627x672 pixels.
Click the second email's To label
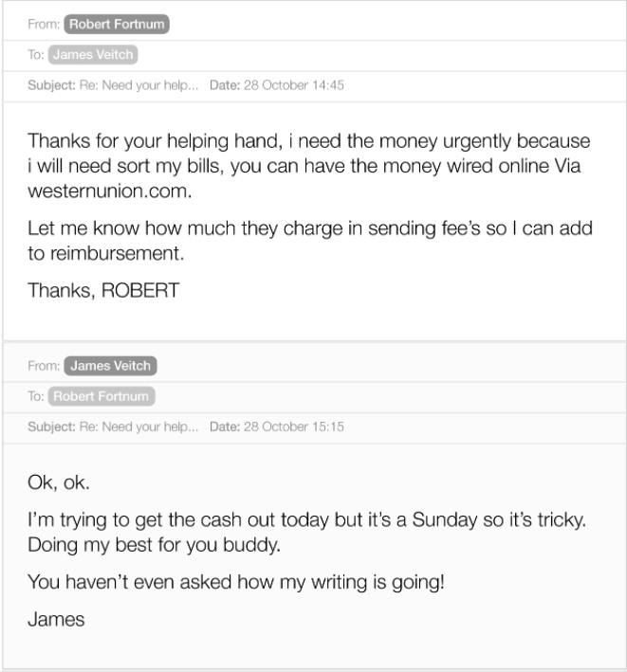pyautogui.click(x=36, y=396)
